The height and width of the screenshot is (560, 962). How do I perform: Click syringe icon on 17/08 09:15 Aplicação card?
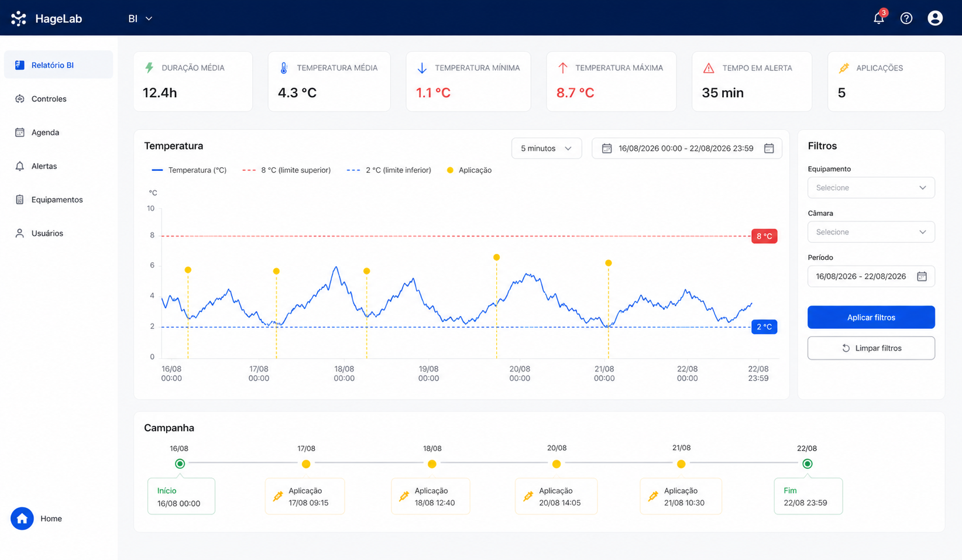click(x=278, y=497)
